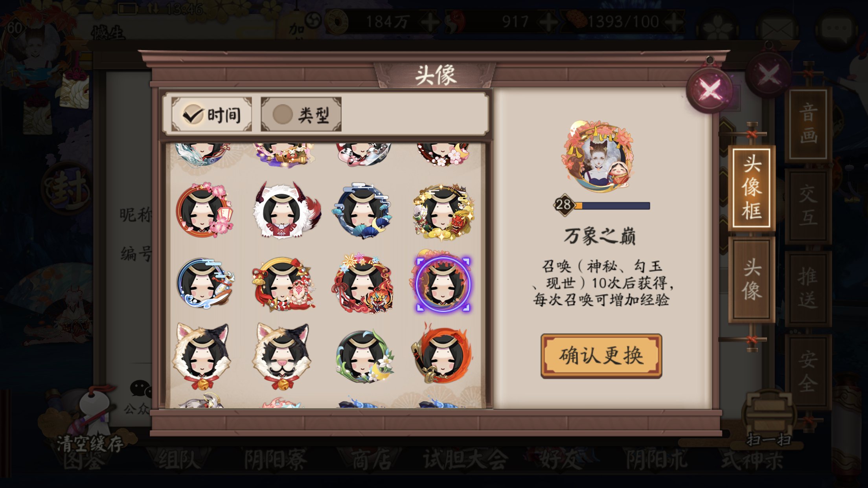
Task: Add more jade with the plus beside 917
Action: click(x=548, y=22)
